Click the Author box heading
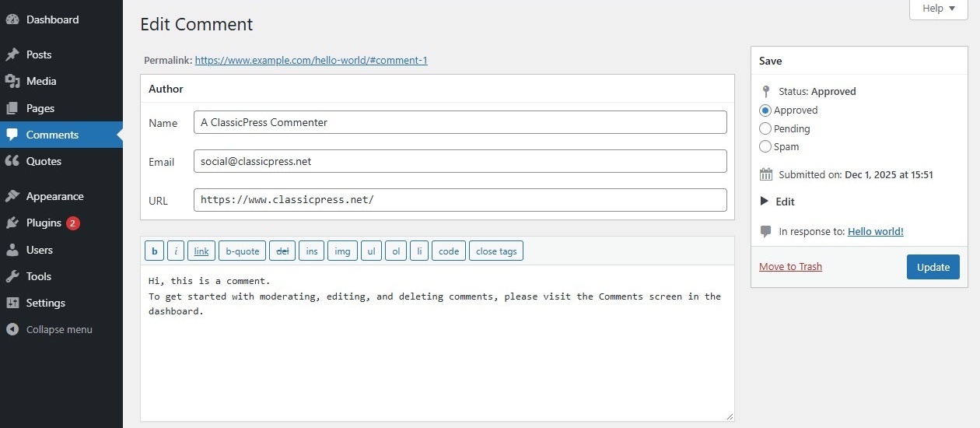 click(x=166, y=89)
